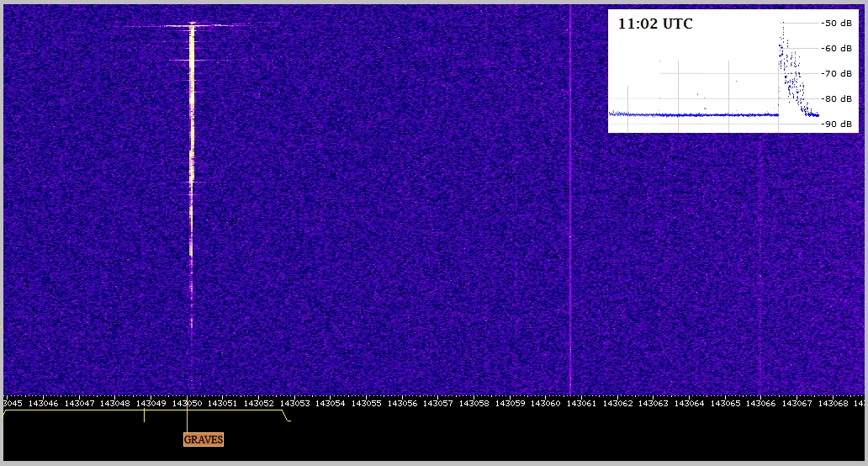The height and width of the screenshot is (466, 868).
Task: Click the GRAVES frequency marker label
Action: (204, 439)
